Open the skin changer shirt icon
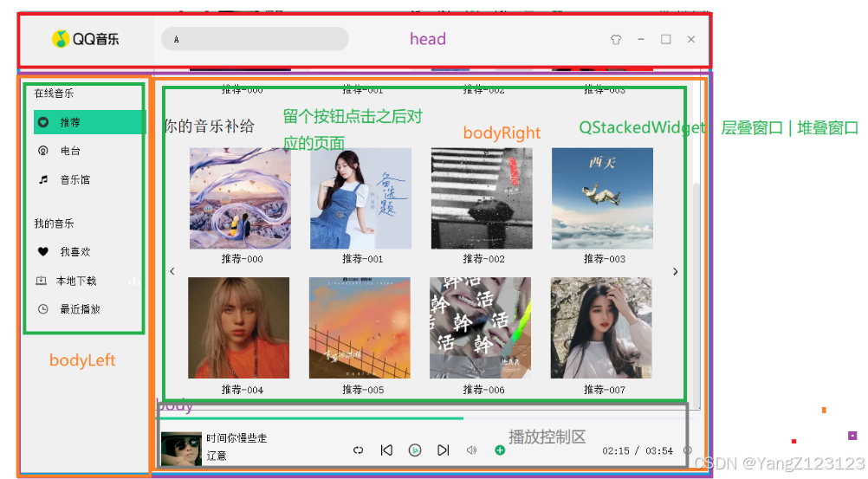 click(616, 39)
